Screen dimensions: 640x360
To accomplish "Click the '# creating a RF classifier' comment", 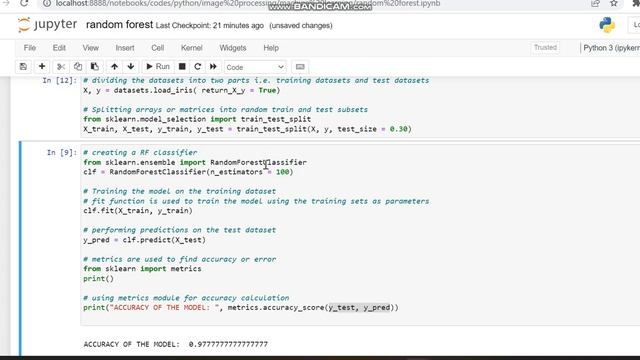I will 140,153.
